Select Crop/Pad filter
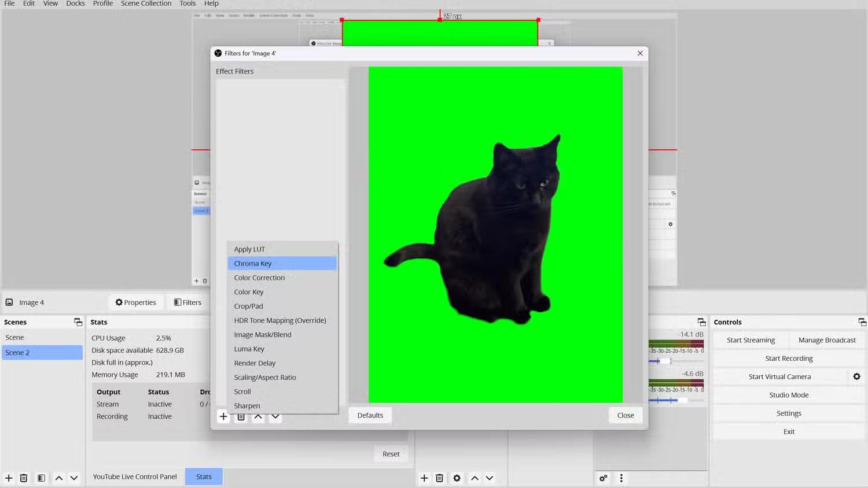The width and height of the screenshot is (868, 488). [282, 306]
